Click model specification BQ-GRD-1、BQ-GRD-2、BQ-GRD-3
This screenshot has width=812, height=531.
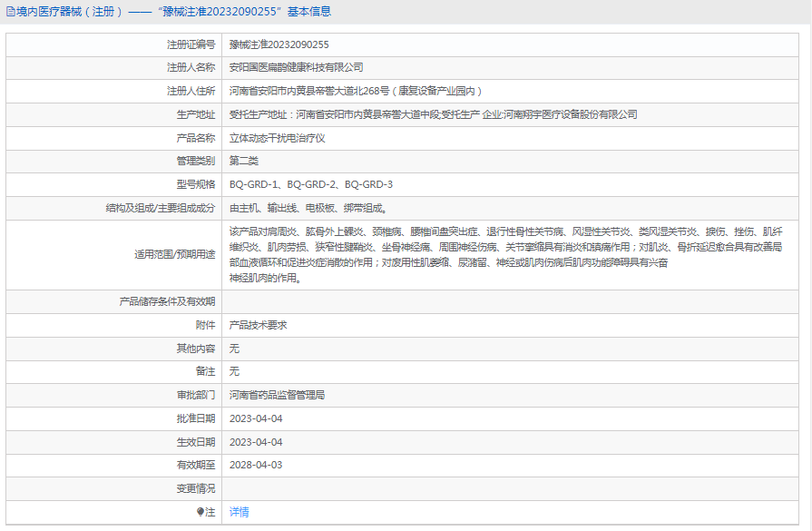(310, 184)
